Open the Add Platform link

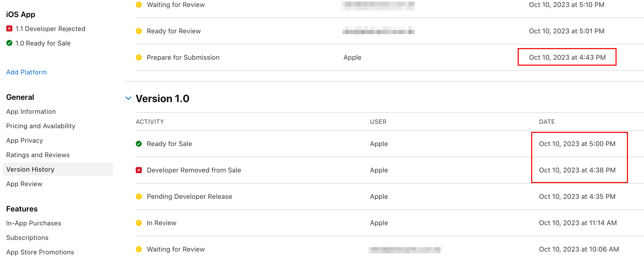pos(26,72)
